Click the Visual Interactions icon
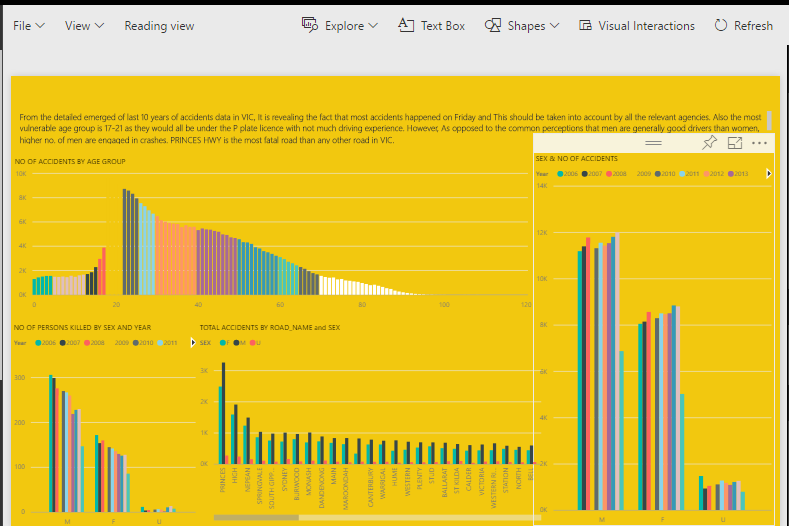Image resolution: width=789 pixels, height=526 pixels. point(585,25)
